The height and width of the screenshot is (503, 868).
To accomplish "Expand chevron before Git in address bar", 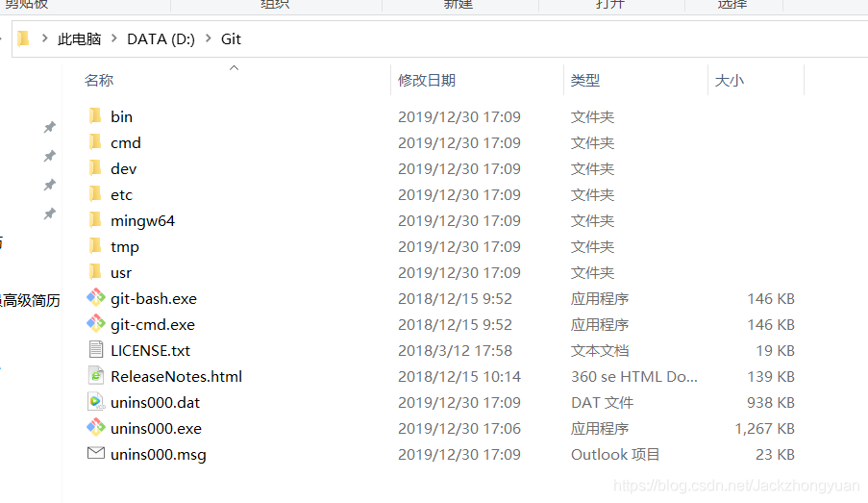I will coord(209,38).
